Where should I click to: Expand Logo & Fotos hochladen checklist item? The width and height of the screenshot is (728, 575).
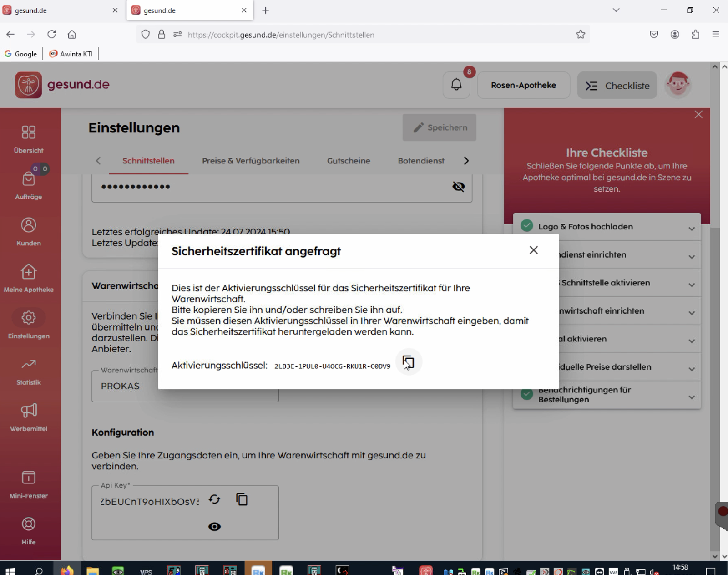[607, 227]
